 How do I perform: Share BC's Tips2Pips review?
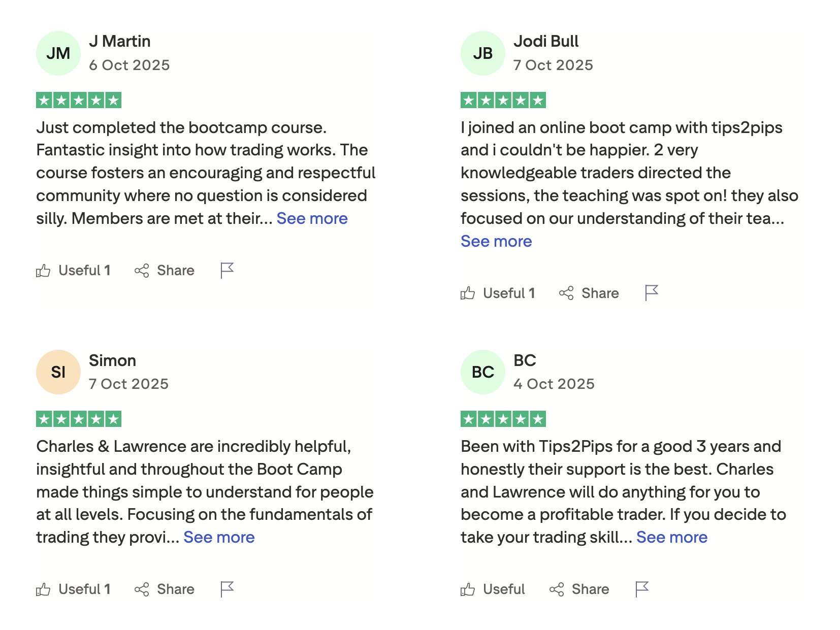[x=579, y=589]
